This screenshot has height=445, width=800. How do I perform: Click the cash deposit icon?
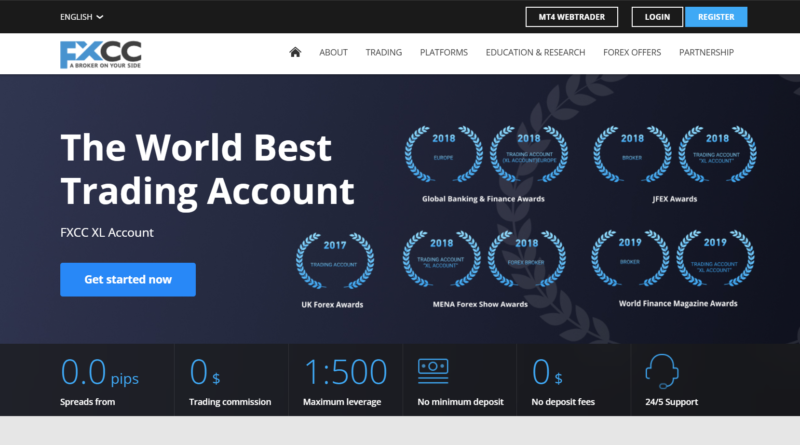pyautogui.click(x=433, y=371)
